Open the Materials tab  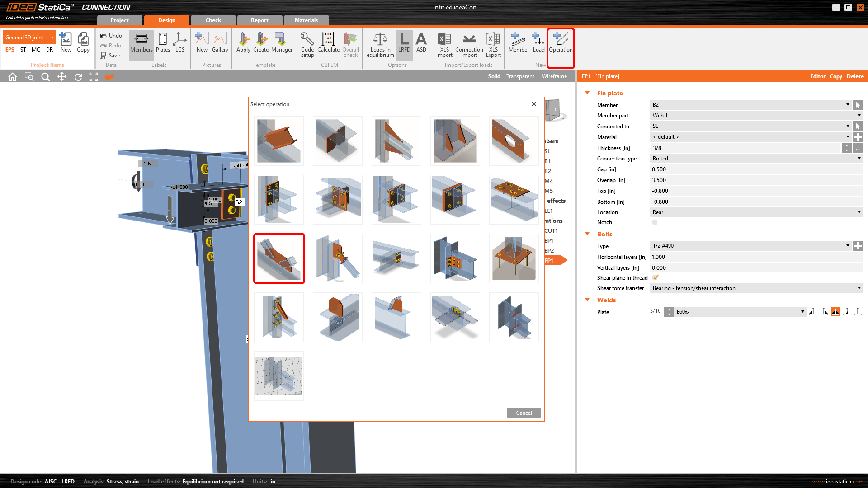tap(306, 20)
